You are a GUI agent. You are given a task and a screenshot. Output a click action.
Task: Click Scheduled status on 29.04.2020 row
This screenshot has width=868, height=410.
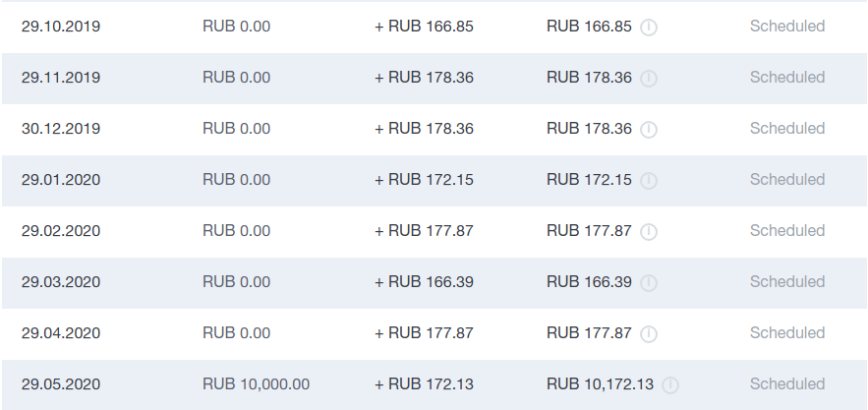787,332
